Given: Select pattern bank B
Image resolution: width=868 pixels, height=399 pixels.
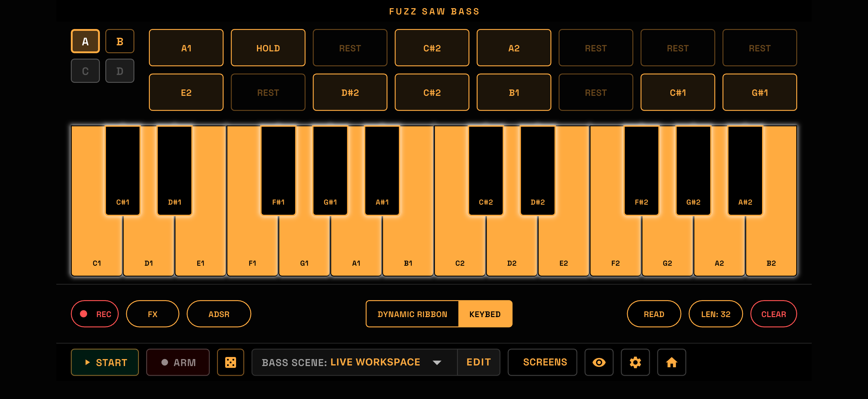Looking at the screenshot, I should pos(120,41).
